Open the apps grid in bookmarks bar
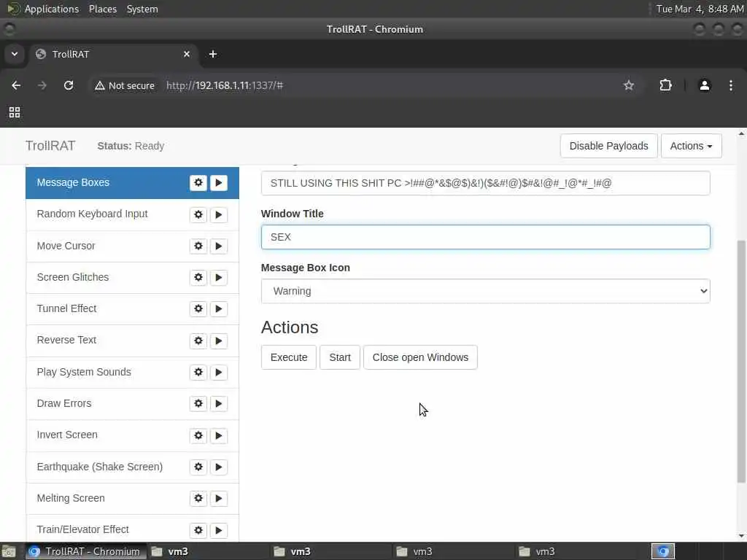 tap(15, 112)
